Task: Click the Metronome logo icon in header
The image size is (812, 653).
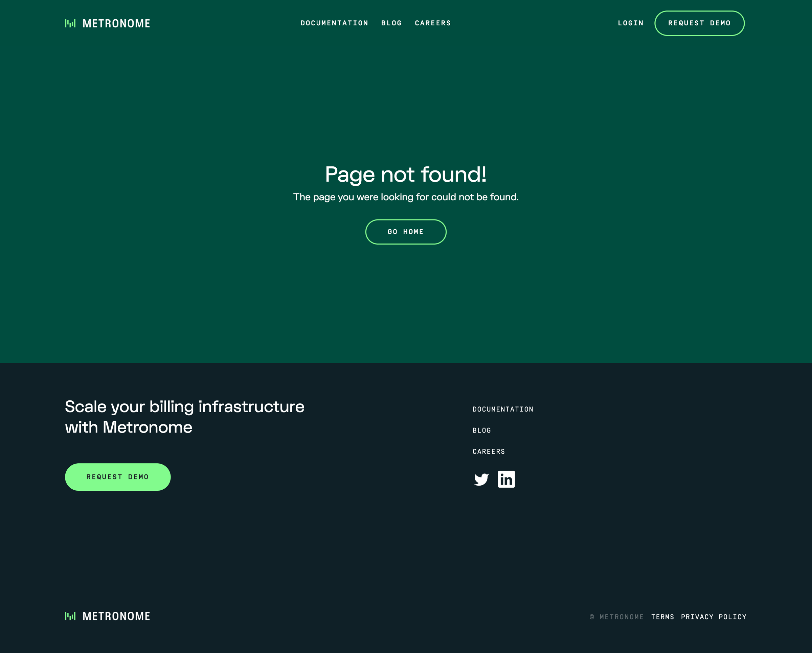Action: coord(70,23)
